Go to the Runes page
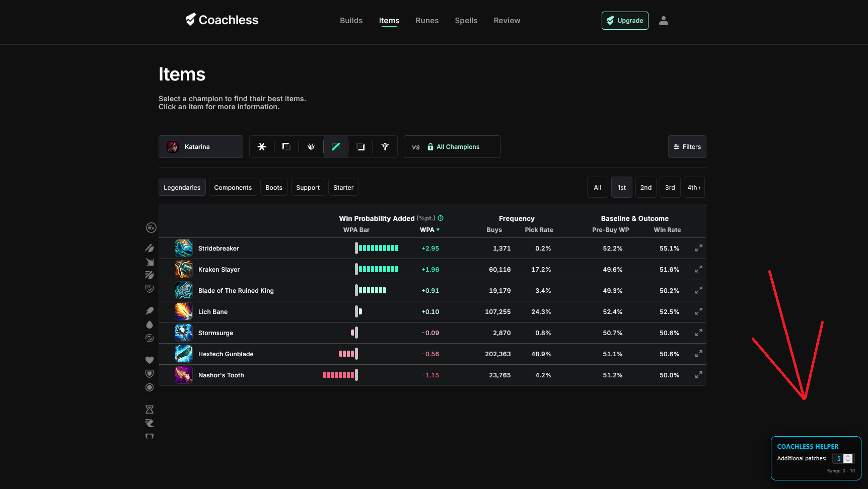Viewport: 868px width, 489px height. (x=427, y=21)
